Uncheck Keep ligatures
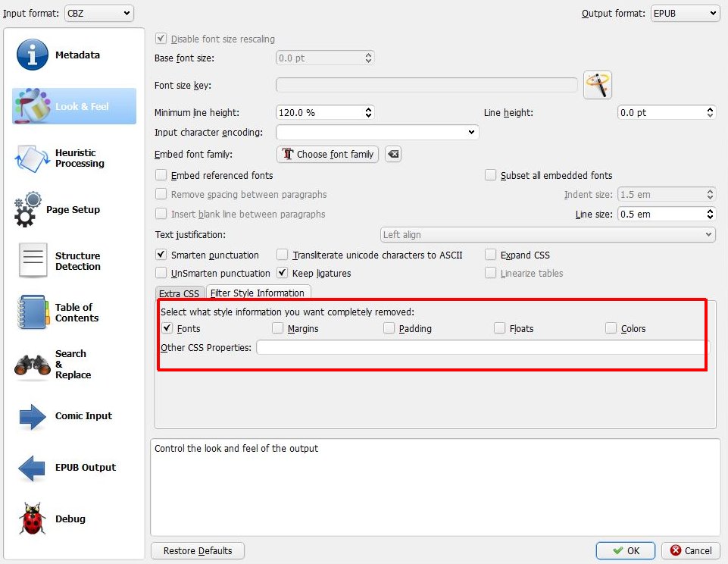728x564 pixels. [x=282, y=273]
